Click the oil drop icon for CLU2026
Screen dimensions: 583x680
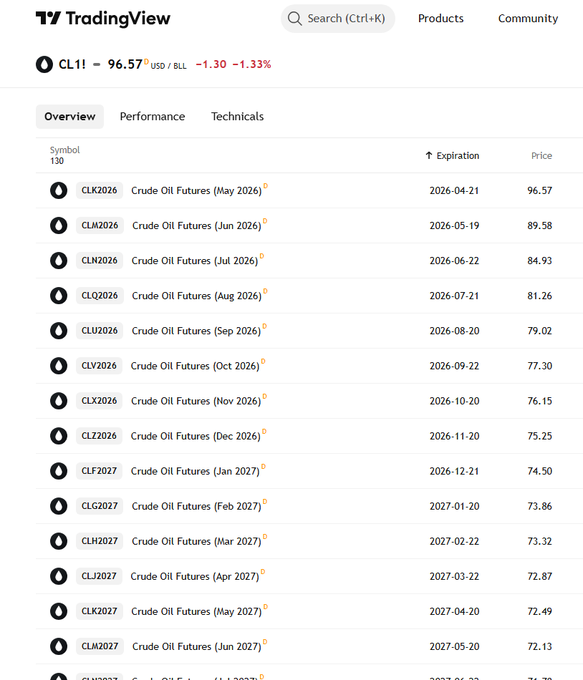[x=59, y=331]
